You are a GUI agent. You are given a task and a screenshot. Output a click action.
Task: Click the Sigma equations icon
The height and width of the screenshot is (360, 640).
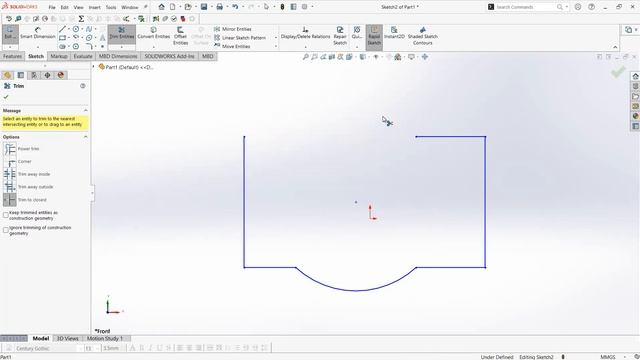[81, 19]
